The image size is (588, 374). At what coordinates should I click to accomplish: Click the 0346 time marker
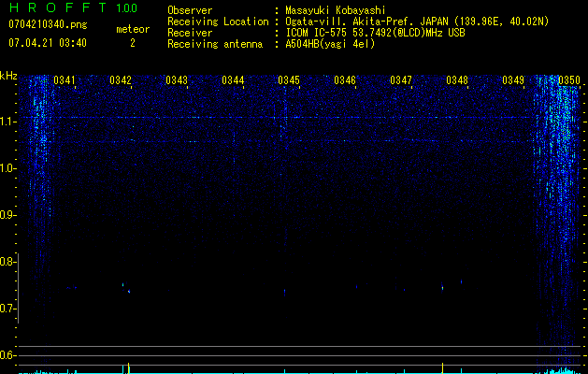tap(345, 80)
